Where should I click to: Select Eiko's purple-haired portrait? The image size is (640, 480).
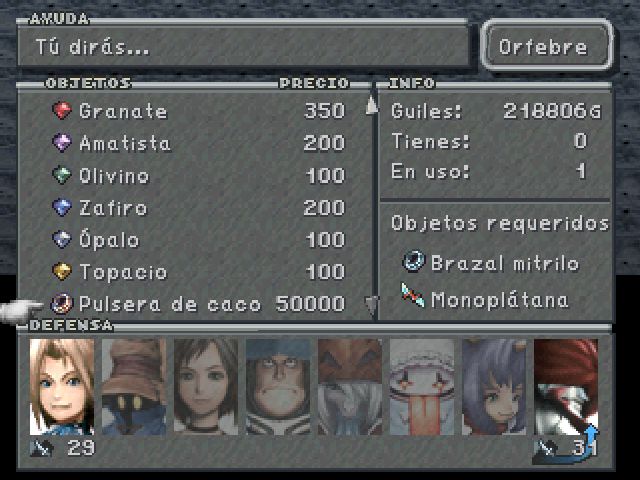tap(494, 387)
